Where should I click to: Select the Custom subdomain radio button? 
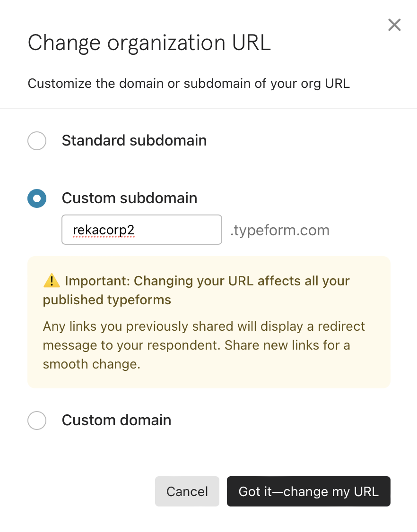pos(37,198)
